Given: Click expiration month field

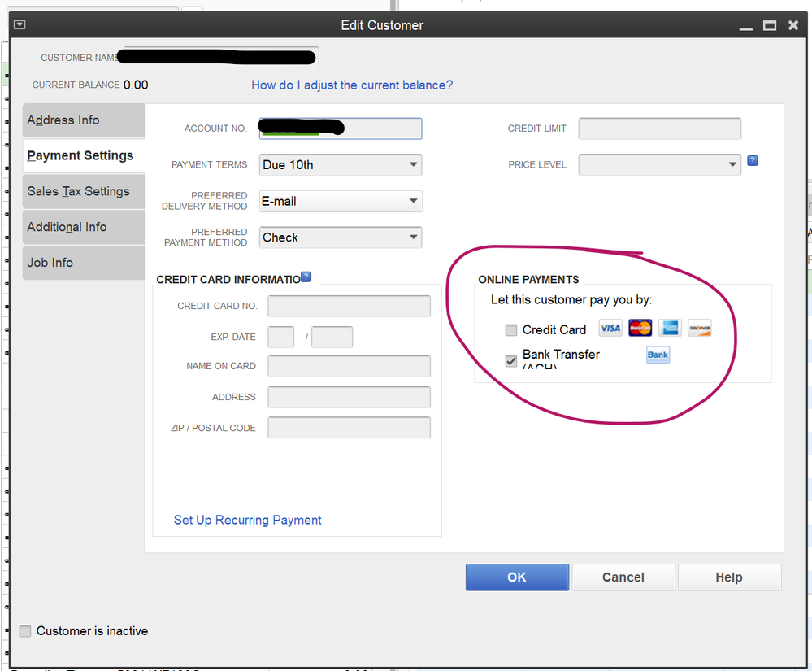Looking at the screenshot, I should coord(280,337).
